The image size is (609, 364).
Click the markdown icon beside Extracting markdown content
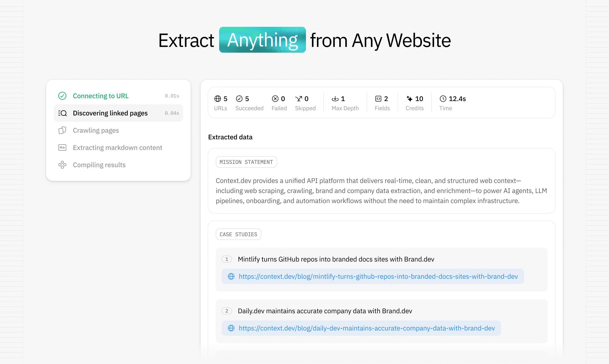62,148
